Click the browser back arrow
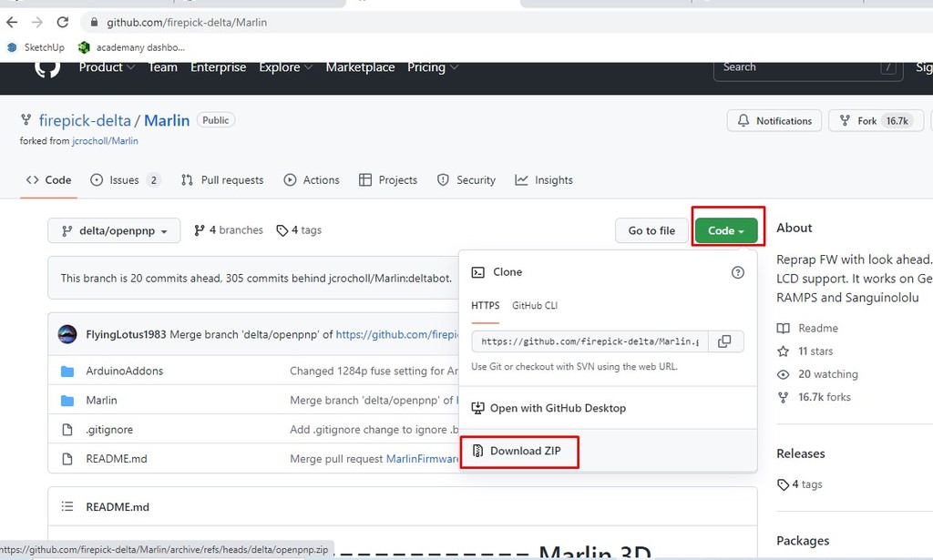 pyautogui.click(x=12, y=23)
